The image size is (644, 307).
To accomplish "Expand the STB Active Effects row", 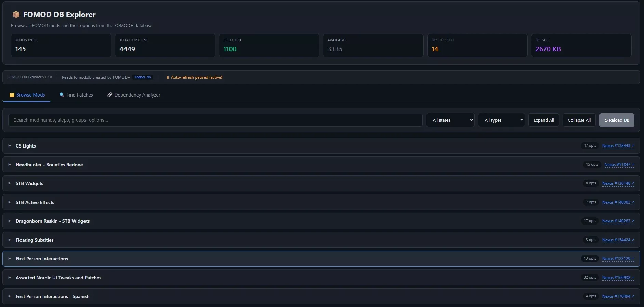I will coord(321,202).
